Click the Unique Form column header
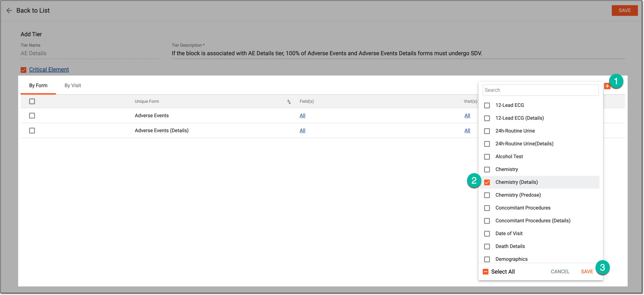The image size is (644, 295). click(147, 101)
